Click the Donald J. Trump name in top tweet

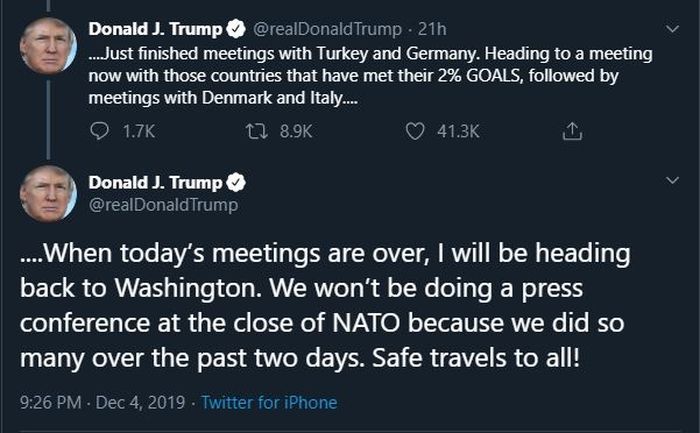(156, 26)
